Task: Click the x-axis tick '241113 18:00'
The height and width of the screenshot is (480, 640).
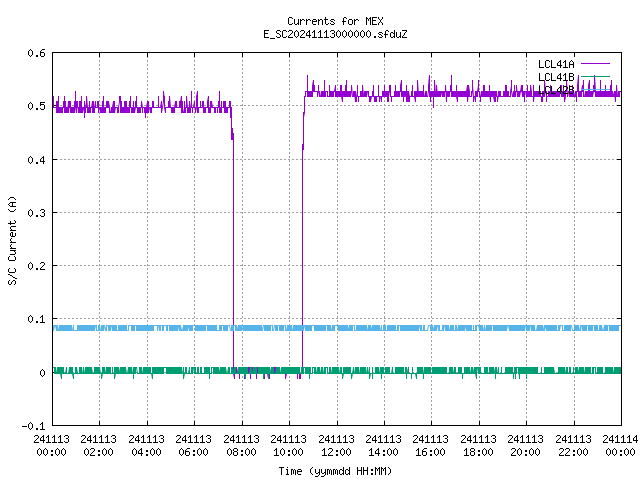Action: (478, 446)
